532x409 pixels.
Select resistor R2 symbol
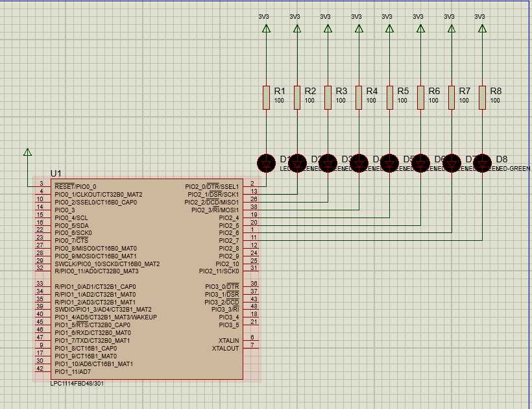click(297, 98)
